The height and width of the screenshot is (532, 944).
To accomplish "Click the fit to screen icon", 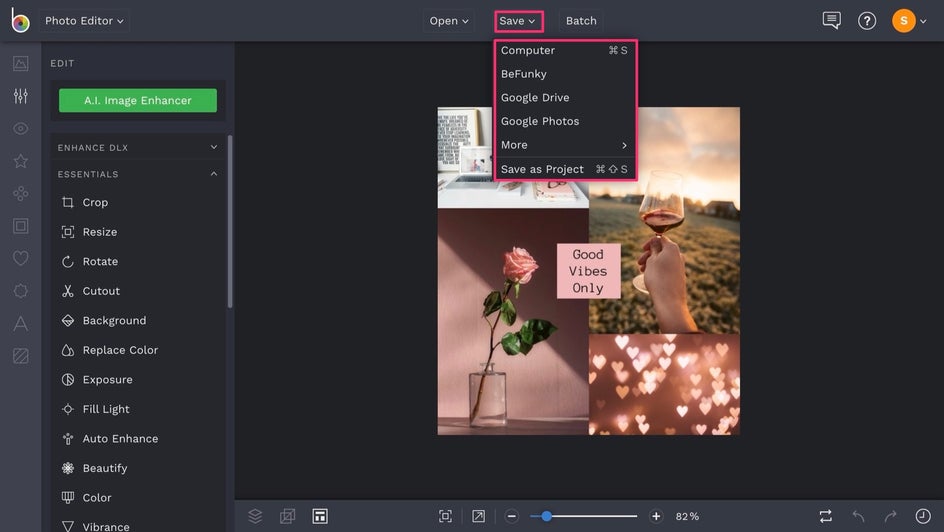I will click(446, 516).
